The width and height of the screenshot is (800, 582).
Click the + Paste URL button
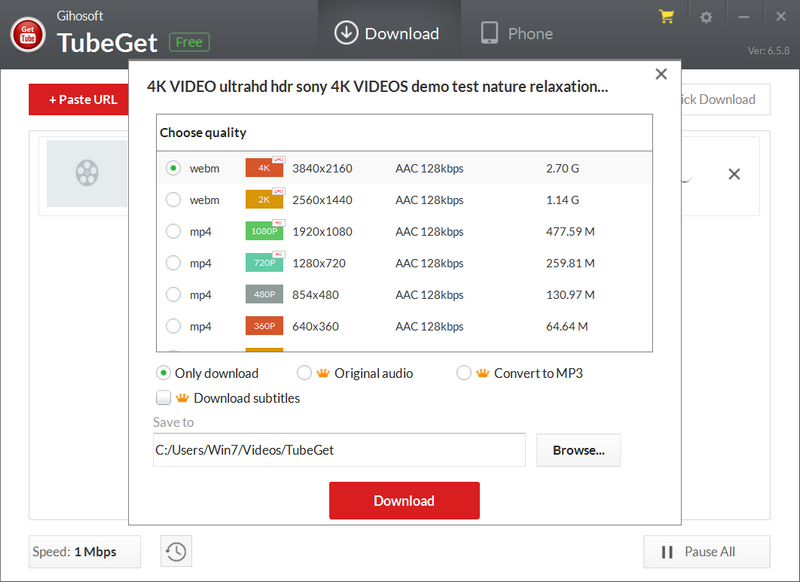tap(79, 99)
